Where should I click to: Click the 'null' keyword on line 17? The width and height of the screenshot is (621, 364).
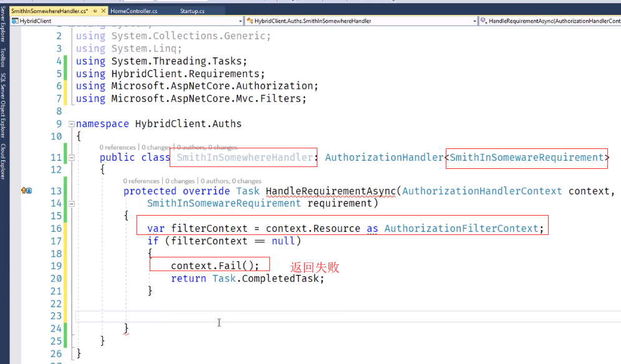click(283, 241)
